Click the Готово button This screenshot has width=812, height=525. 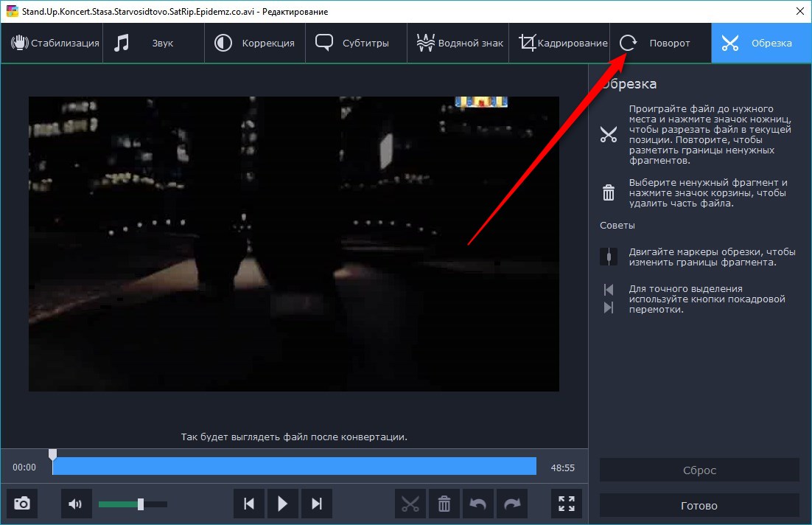pyautogui.click(x=699, y=506)
